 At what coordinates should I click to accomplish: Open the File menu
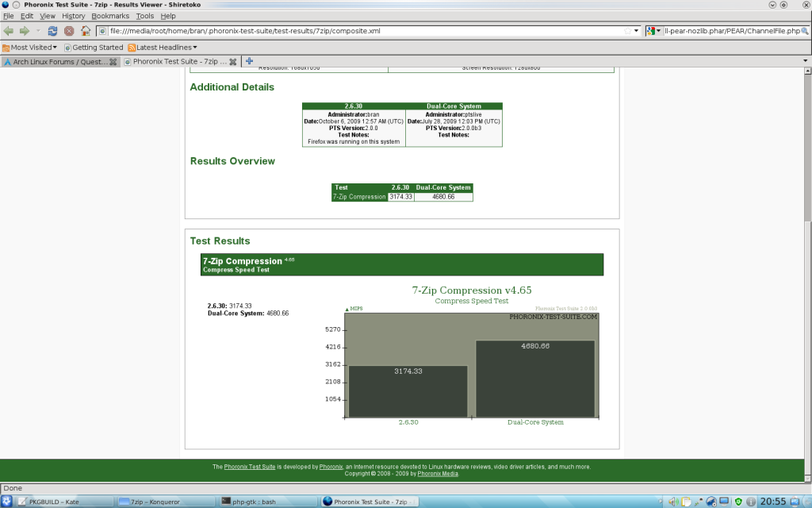point(8,16)
